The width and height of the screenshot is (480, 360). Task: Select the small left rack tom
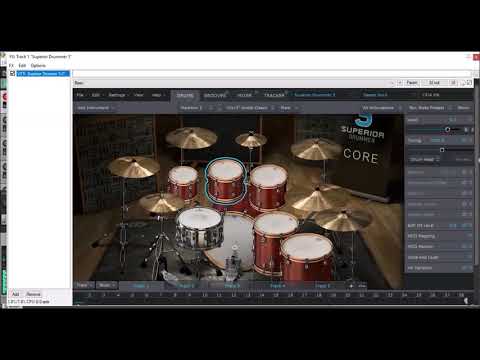click(183, 183)
